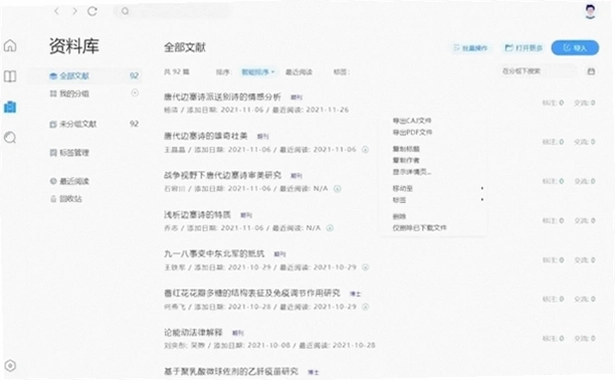The image size is (615, 380).
Task: Go back with the left arrow
Action: (x=57, y=11)
